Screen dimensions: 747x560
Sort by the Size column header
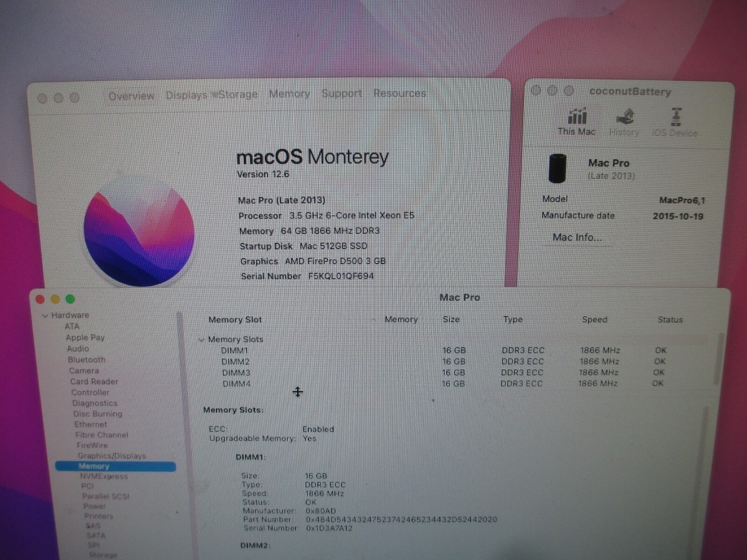[x=451, y=319]
